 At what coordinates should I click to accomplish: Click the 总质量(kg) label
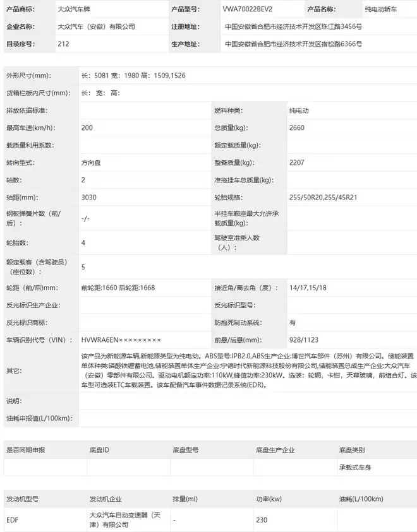click(231, 127)
